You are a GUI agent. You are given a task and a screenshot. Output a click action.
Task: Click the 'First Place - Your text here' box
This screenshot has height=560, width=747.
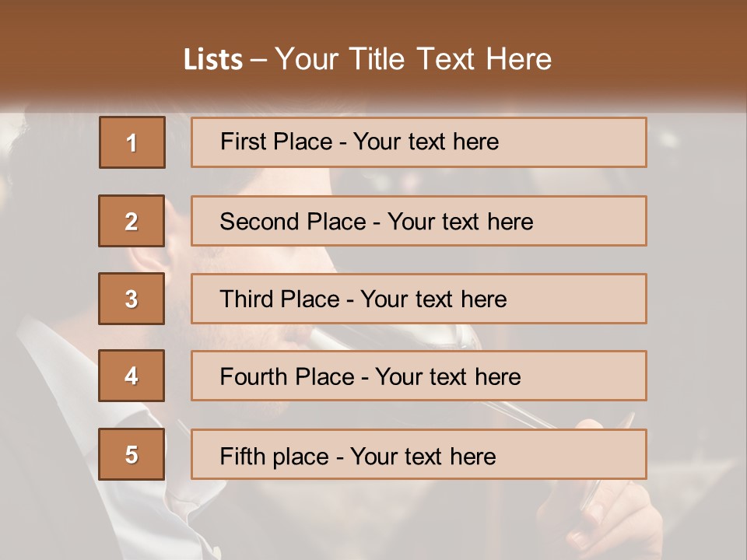419,142
